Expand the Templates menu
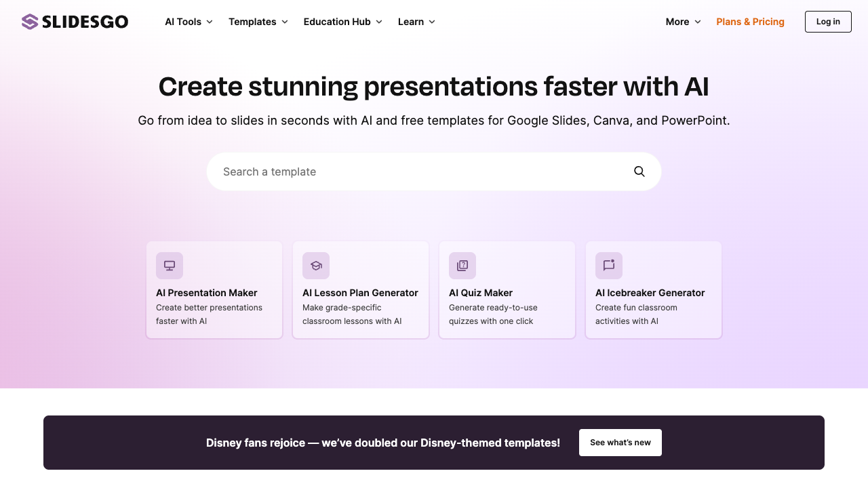Image resolution: width=868 pixels, height=488 pixels. 257,22
